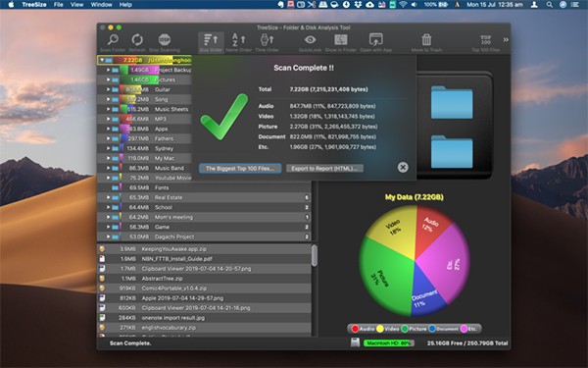The width and height of the screenshot is (588, 368).
Task: Open the Top 100 Files list
Action: (x=485, y=42)
